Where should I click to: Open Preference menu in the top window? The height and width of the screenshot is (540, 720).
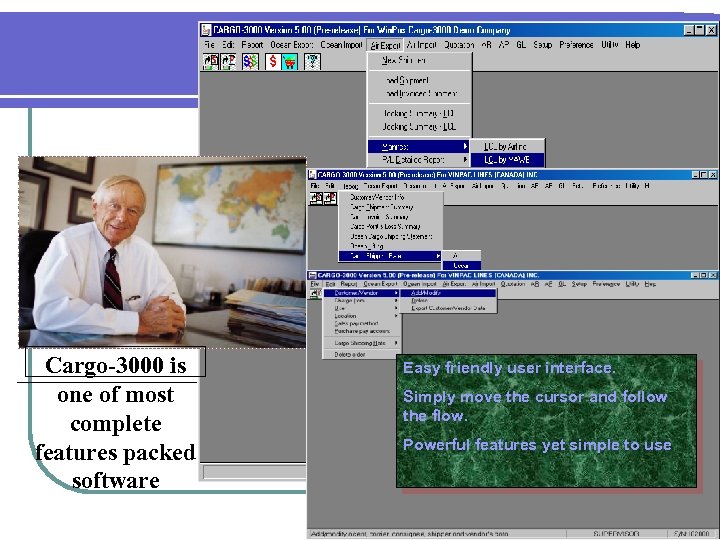(x=576, y=45)
